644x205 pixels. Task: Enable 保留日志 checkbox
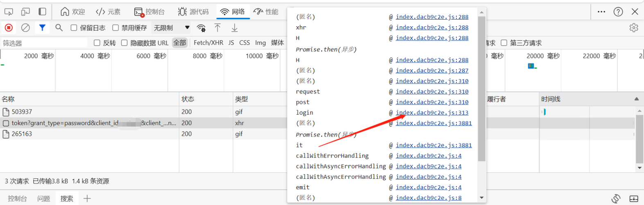coord(74,28)
